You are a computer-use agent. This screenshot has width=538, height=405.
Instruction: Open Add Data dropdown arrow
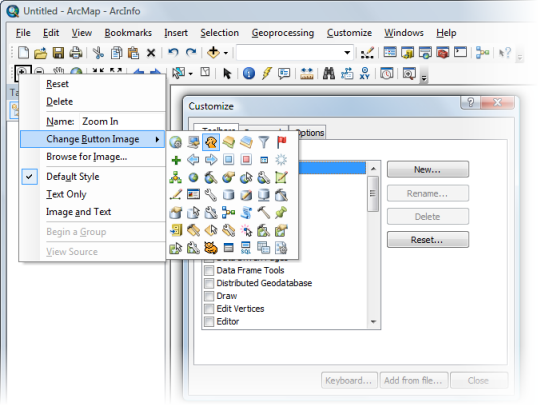225,53
